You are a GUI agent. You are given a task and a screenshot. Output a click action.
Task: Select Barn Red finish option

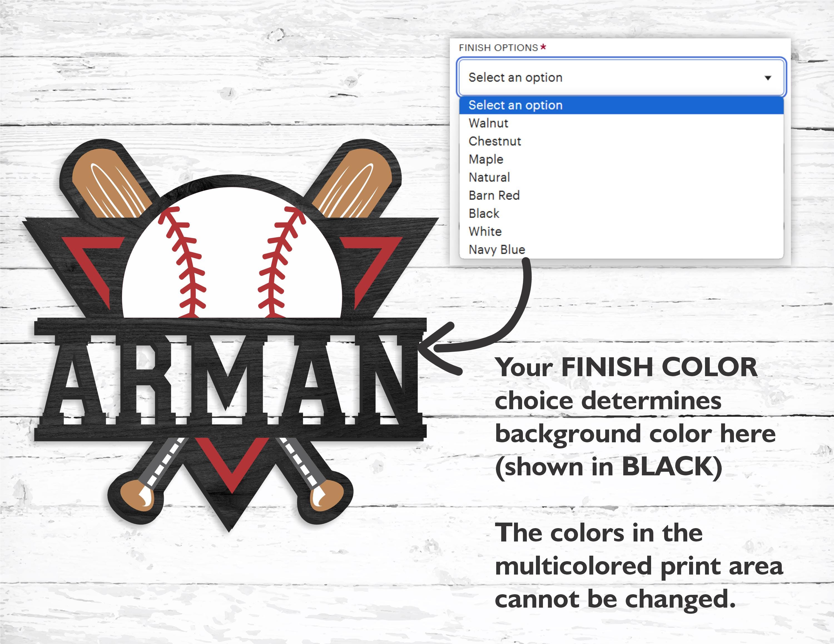click(621, 195)
